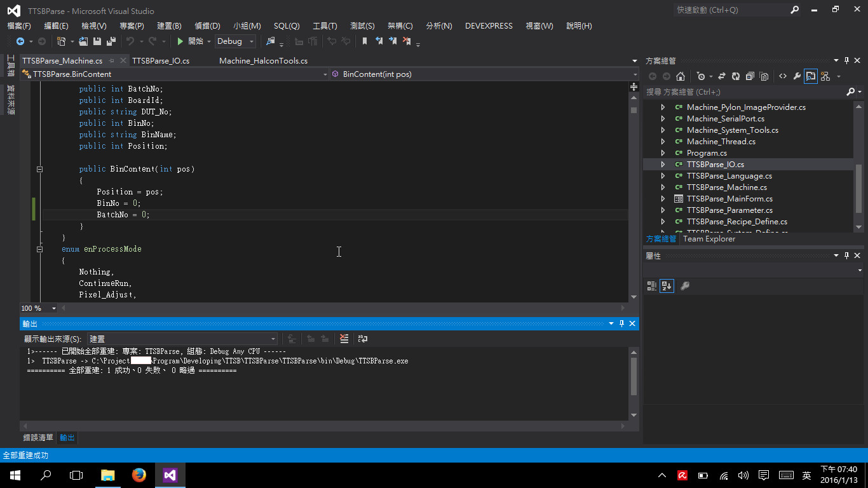The image size is (868, 488).
Task: Expand the TTSBParse_Machine.cs tree node
Action: pos(663,187)
